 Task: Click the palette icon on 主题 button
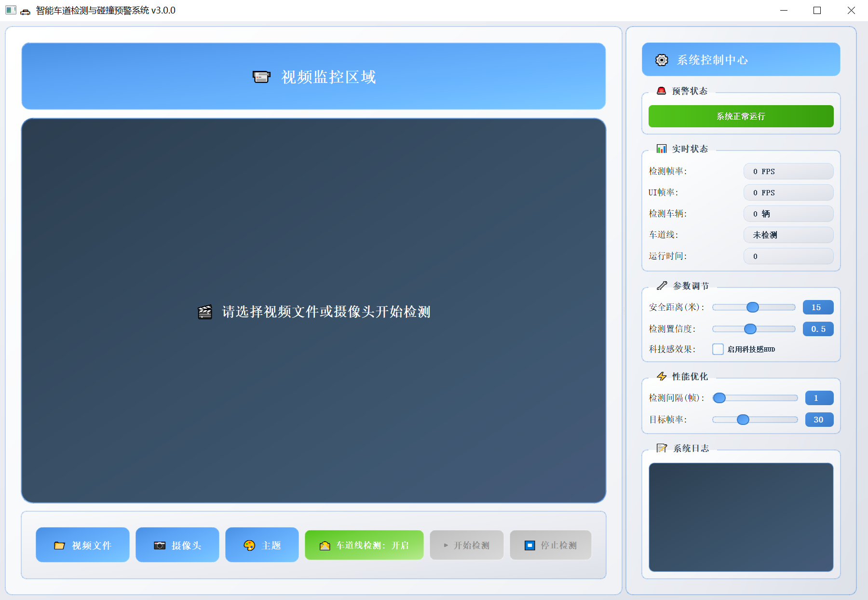pyautogui.click(x=249, y=545)
